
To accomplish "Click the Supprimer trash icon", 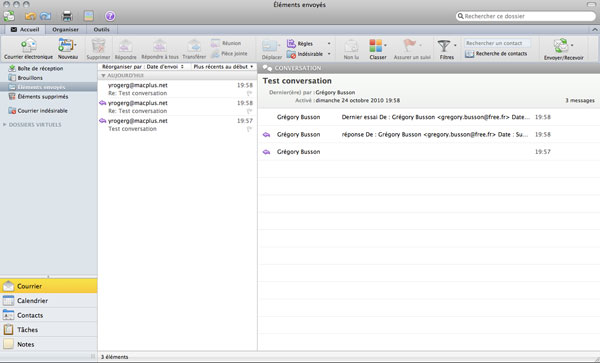I will [98, 46].
